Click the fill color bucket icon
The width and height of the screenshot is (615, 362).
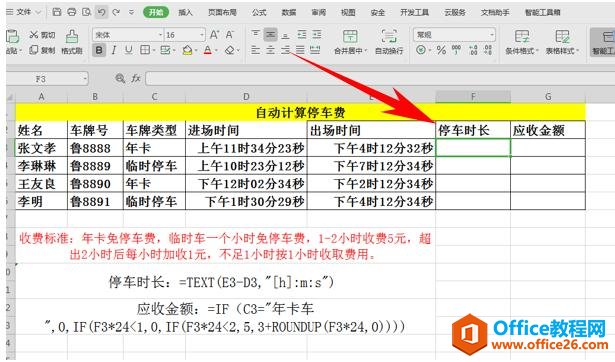[187, 50]
